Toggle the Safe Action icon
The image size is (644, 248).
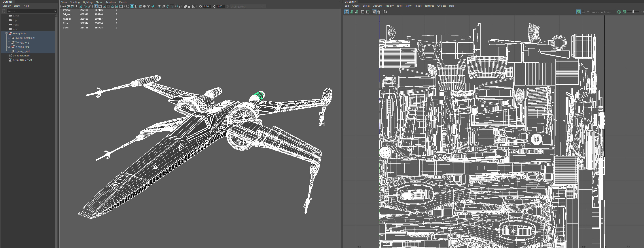[x=117, y=6]
